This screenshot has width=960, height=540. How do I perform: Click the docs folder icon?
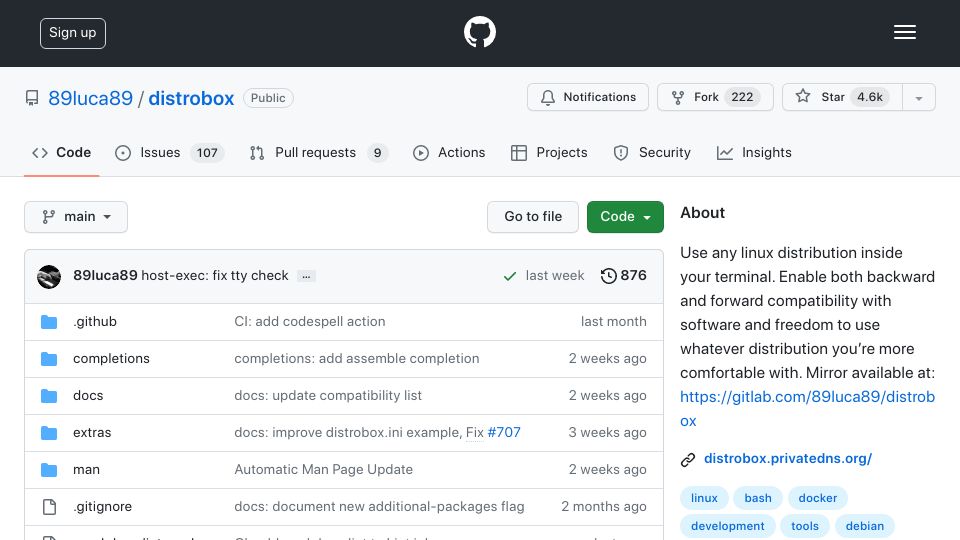(49, 396)
